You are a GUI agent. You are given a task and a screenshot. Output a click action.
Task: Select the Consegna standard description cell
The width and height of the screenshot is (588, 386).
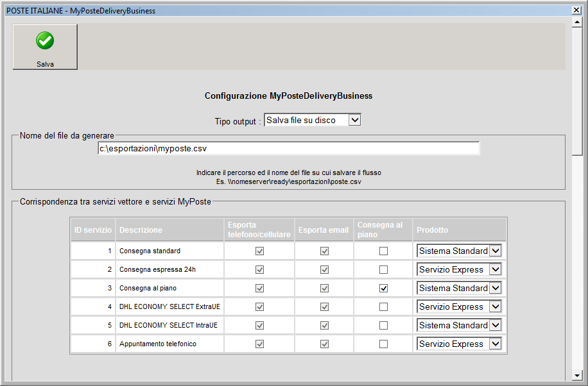(x=169, y=251)
